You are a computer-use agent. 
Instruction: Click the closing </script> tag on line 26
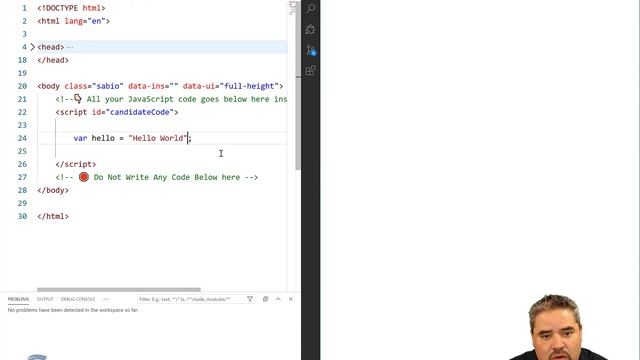tap(76, 164)
